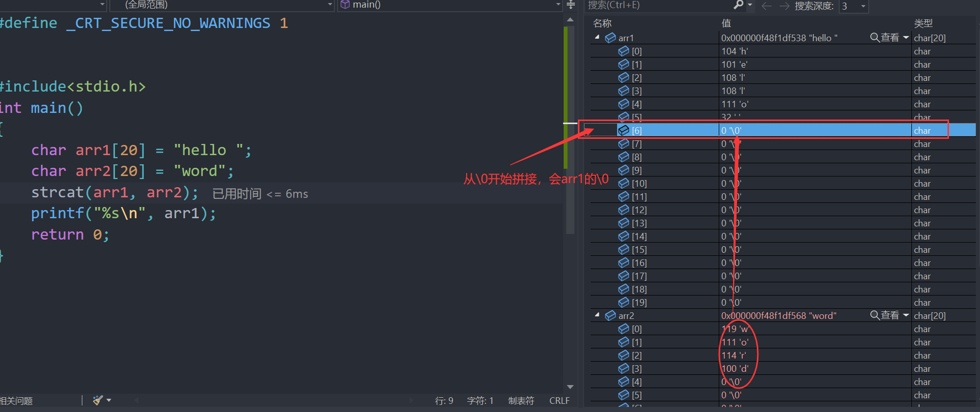Screen dimensions: 980x412
Task: Open the main() function dropdown
Action: 450,5
